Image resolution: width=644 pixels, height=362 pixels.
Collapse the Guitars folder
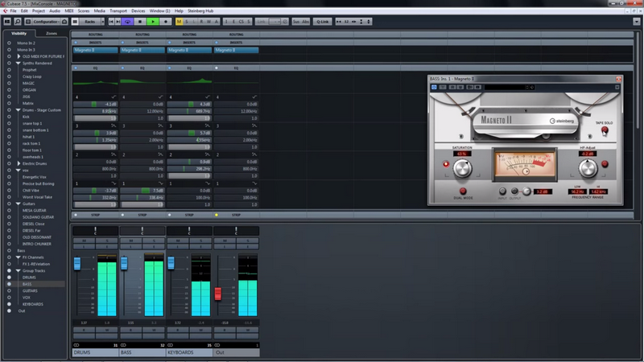pos(18,204)
